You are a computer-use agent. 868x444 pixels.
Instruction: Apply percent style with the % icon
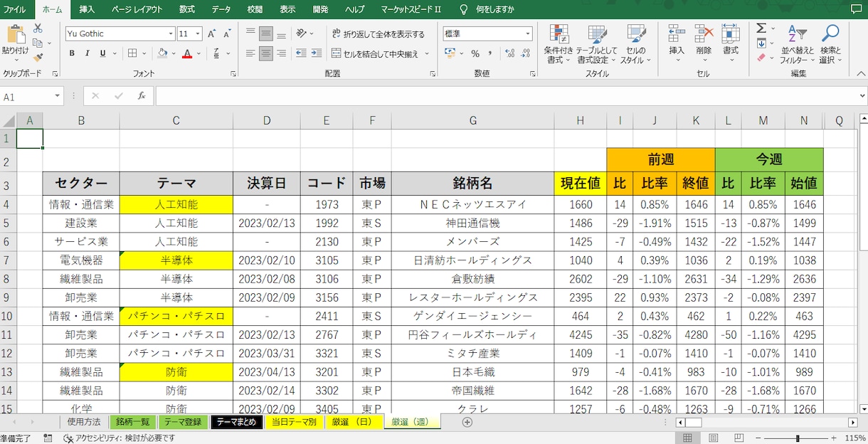(x=475, y=53)
